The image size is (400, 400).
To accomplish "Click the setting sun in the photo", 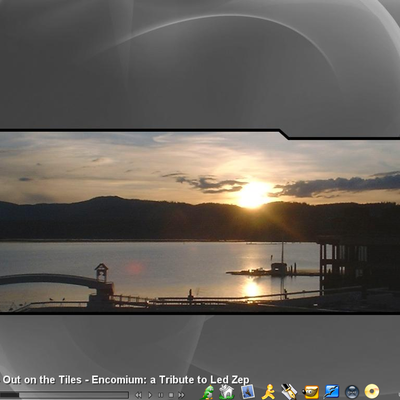I will coord(253,195).
